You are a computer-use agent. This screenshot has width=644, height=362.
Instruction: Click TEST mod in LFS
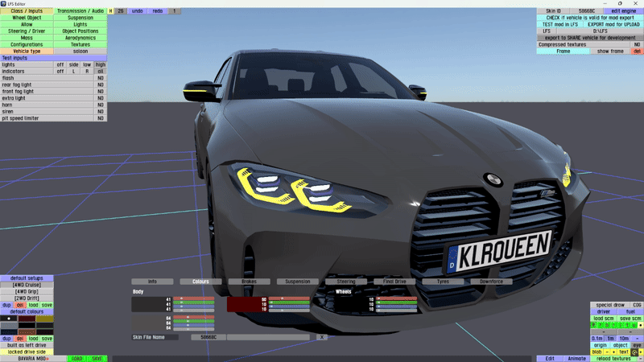pyautogui.click(x=559, y=25)
